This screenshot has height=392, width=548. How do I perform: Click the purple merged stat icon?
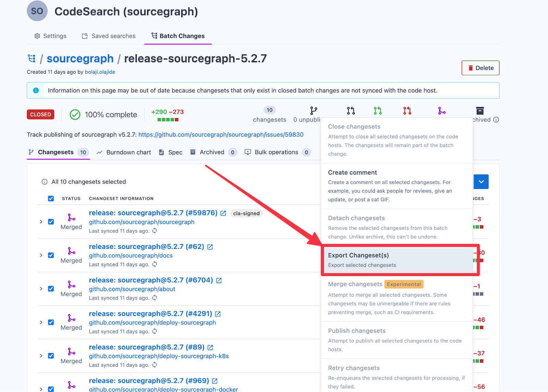(442, 111)
